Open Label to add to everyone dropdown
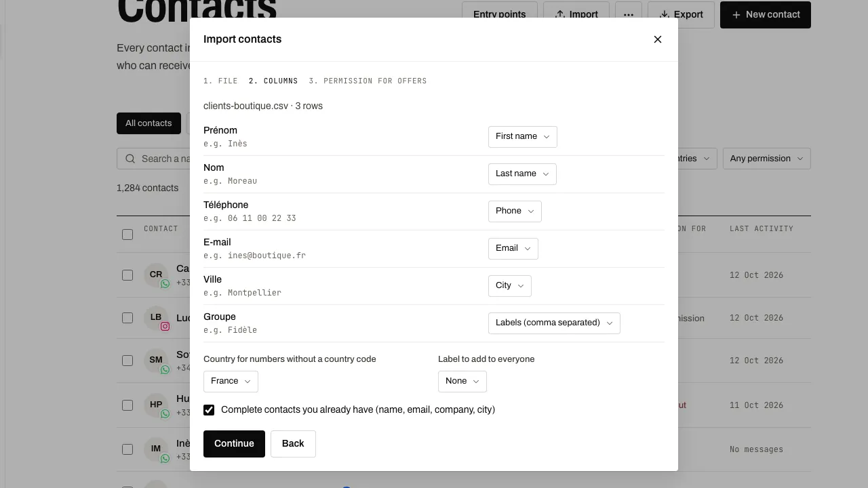The image size is (868, 488). click(x=462, y=382)
